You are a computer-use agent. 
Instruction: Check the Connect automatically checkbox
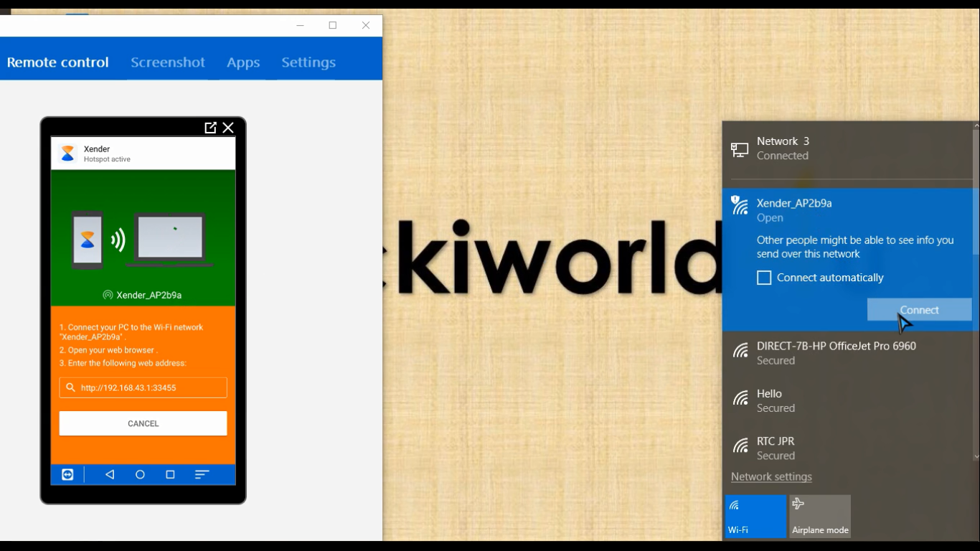pyautogui.click(x=764, y=278)
